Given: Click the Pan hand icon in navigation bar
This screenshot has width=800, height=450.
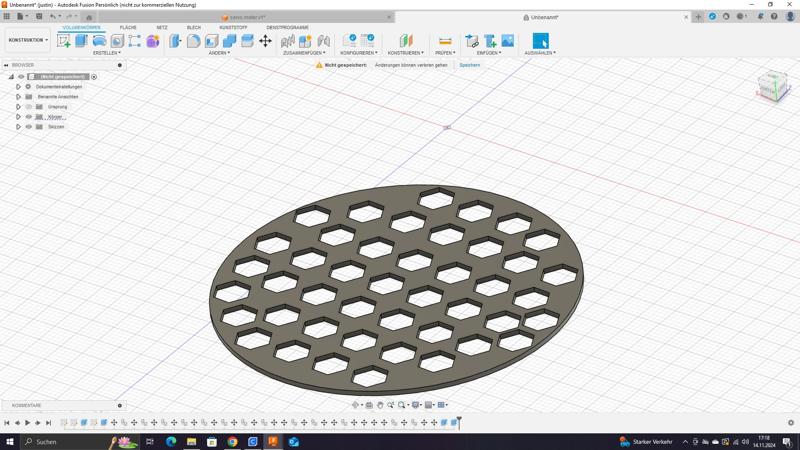Looking at the screenshot, I should [380, 405].
